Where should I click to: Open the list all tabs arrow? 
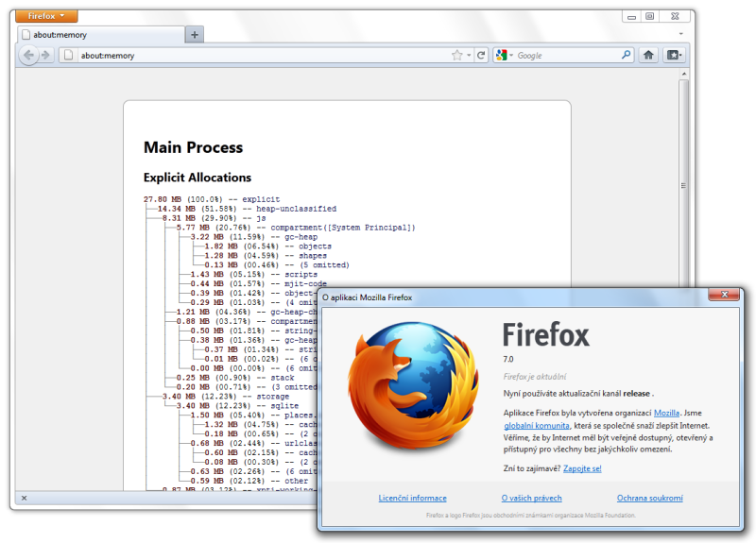(x=680, y=34)
